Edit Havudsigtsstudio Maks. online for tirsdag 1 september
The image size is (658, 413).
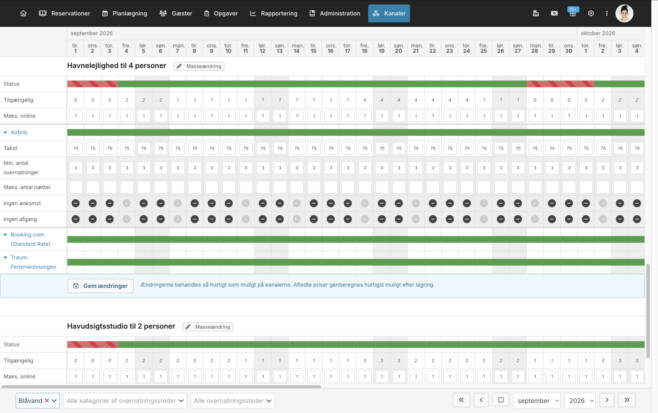(76, 376)
